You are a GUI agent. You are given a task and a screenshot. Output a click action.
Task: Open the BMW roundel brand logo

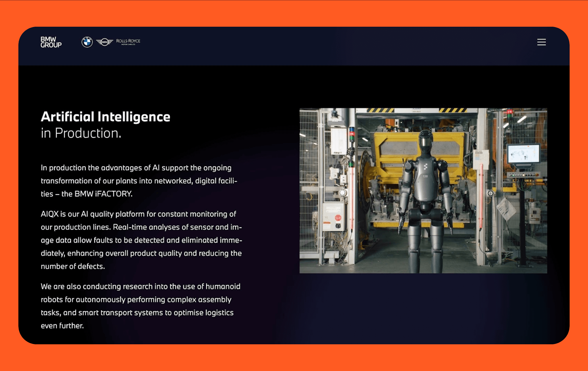[x=87, y=42]
